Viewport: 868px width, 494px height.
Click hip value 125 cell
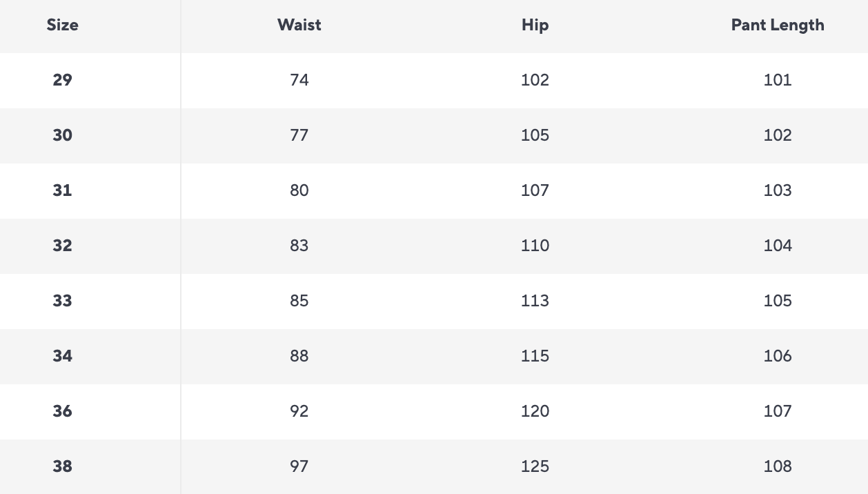pyautogui.click(x=535, y=466)
